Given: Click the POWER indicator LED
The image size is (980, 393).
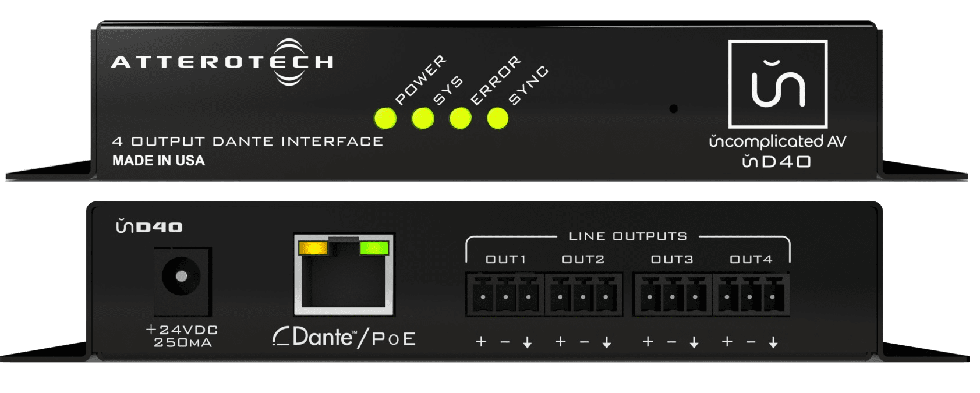Looking at the screenshot, I should point(385,118).
